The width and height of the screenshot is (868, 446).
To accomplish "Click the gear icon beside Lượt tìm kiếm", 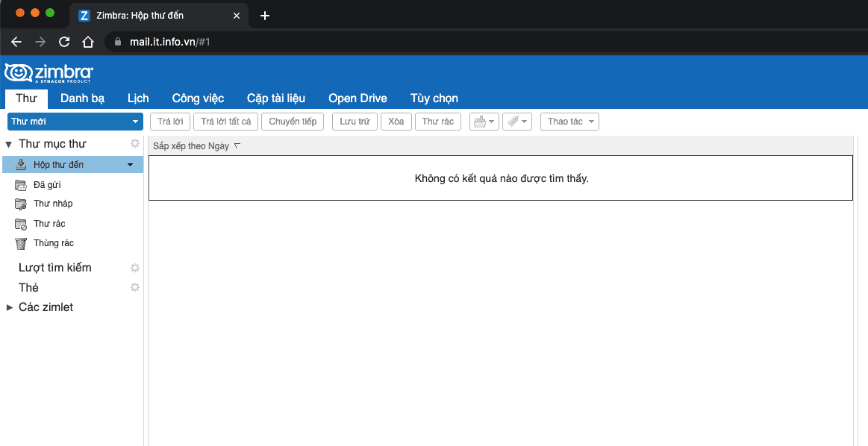I will [x=135, y=268].
